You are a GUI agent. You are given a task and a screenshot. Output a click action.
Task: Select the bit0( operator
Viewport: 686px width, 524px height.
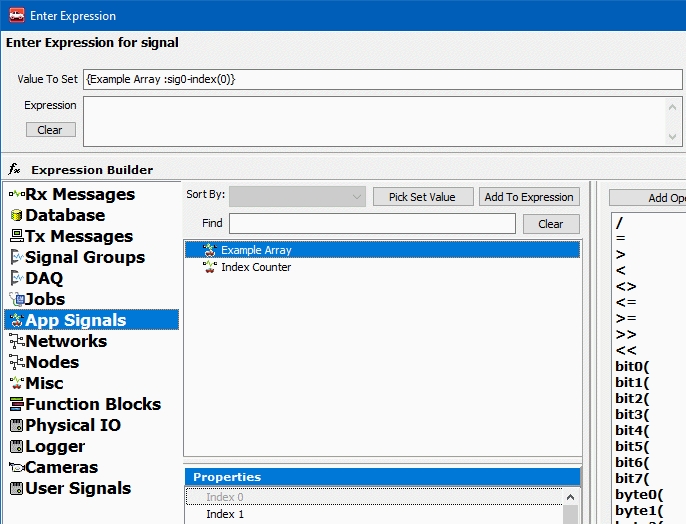633,366
